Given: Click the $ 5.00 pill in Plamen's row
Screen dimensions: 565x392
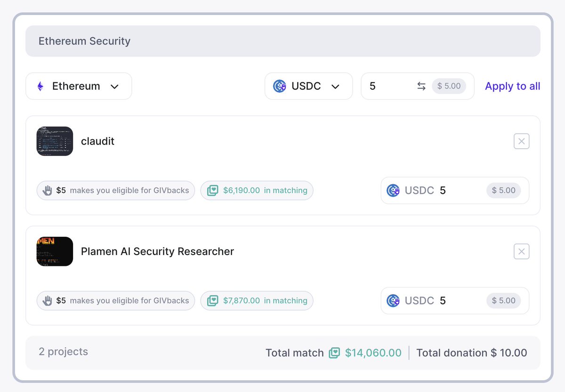Looking at the screenshot, I should 504,301.
